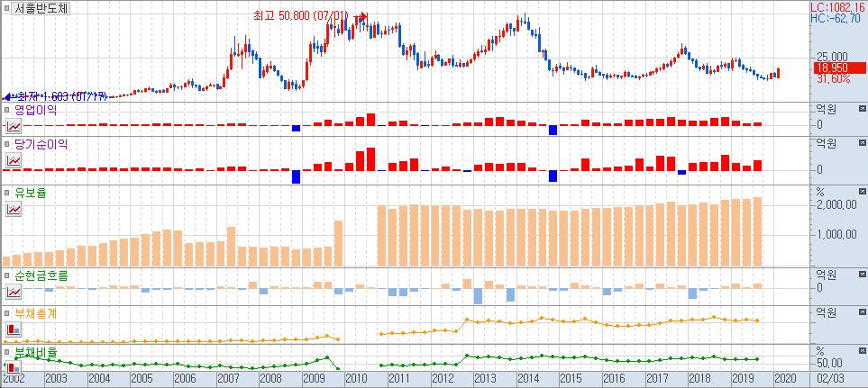Click the 02/03 date label
The width and height of the screenshot is (868, 388).
(x=833, y=379)
